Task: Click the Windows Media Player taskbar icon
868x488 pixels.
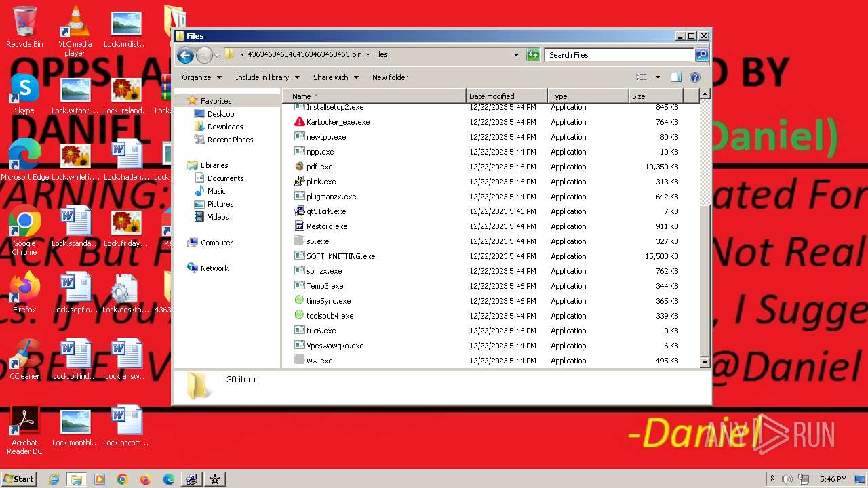Action: click(100, 479)
